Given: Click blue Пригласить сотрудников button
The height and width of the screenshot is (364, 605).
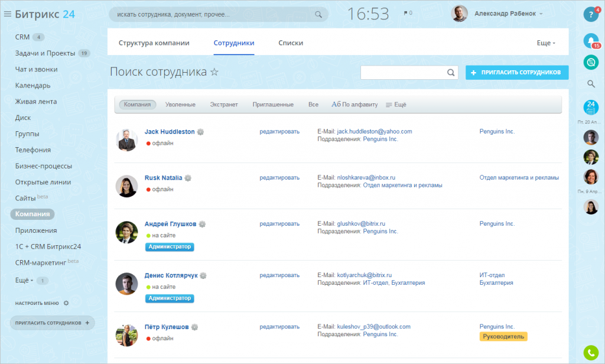Looking at the screenshot, I should (x=516, y=73).
